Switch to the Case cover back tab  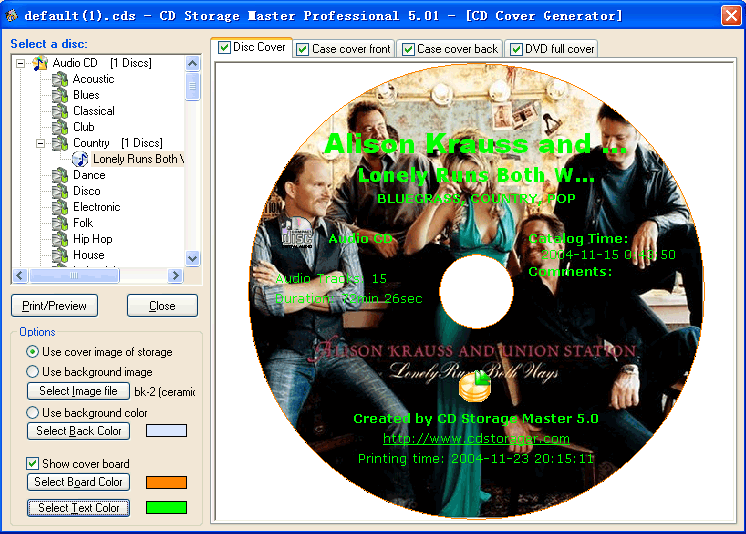click(450, 49)
